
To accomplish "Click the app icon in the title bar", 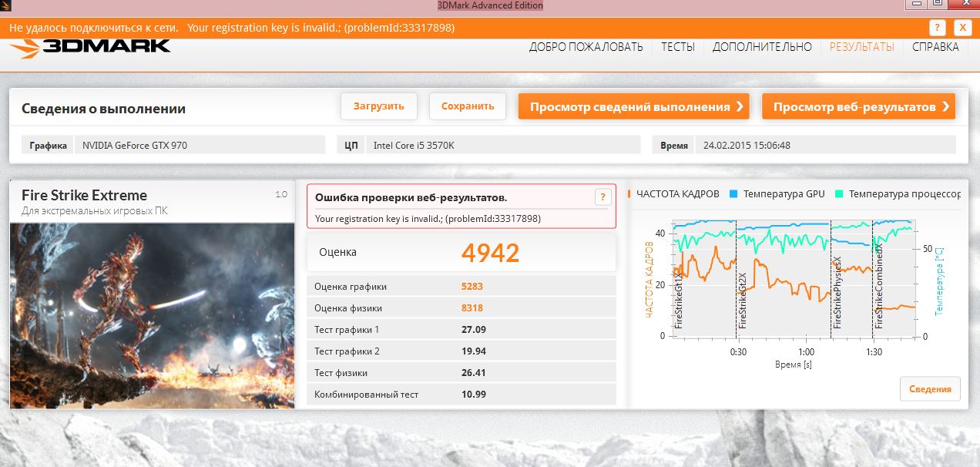I will pyautogui.click(x=6, y=5).
